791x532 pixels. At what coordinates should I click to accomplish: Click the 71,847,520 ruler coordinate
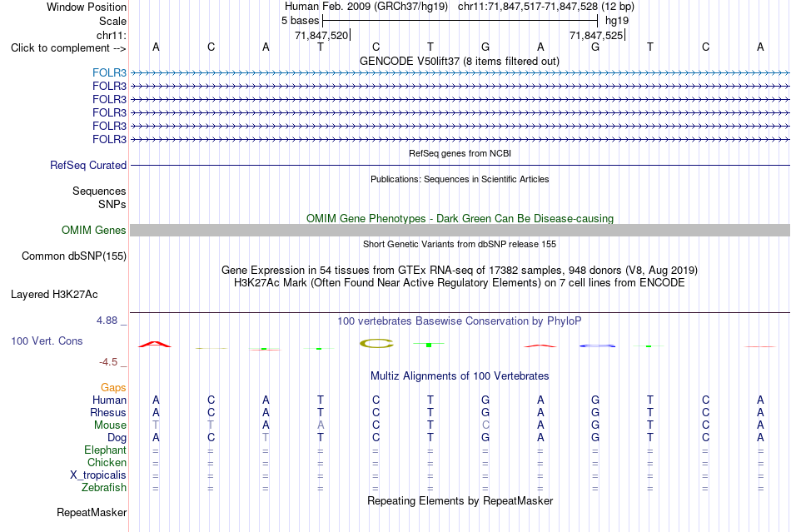point(321,35)
